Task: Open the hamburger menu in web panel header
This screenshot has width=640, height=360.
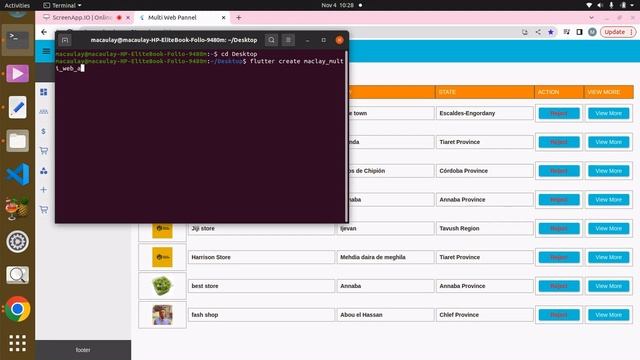Action: (x=46, y=51)
